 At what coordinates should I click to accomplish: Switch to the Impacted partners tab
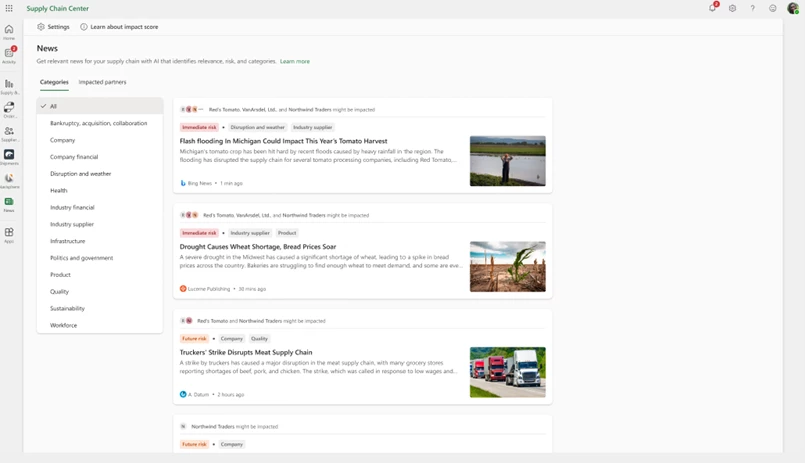[102, 82]
